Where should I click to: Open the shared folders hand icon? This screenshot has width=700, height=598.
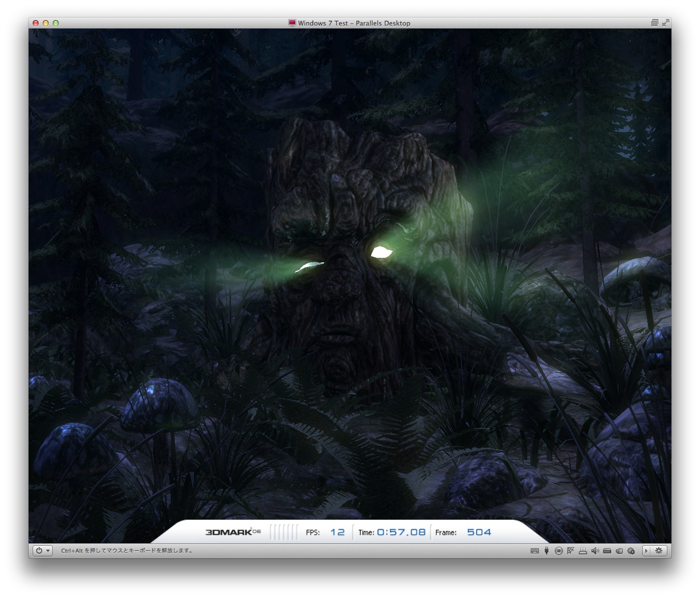[x=619, y=551]
